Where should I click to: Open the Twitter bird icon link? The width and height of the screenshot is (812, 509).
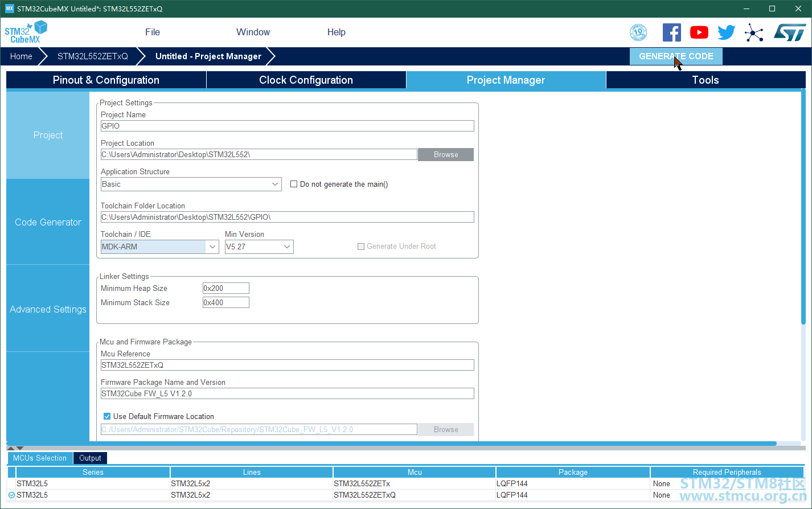coord(727,32)
